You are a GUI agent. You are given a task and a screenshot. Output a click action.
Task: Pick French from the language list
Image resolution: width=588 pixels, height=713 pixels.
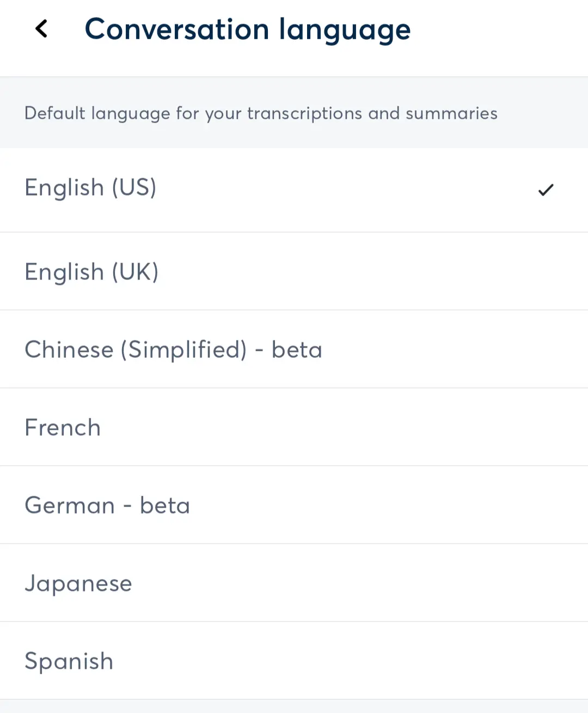(x=294, y=427)
